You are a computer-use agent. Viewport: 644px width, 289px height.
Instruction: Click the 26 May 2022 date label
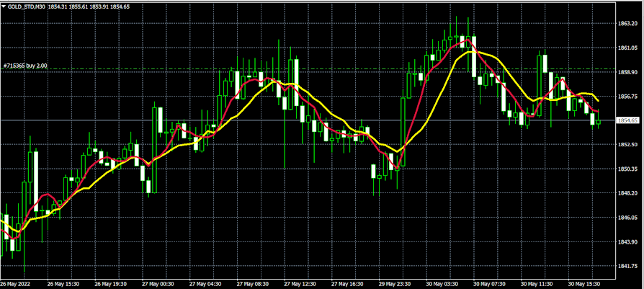tap(14, 284)
